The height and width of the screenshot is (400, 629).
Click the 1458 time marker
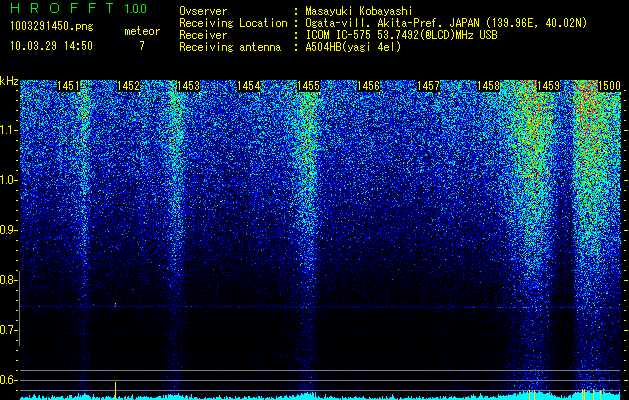488,85
